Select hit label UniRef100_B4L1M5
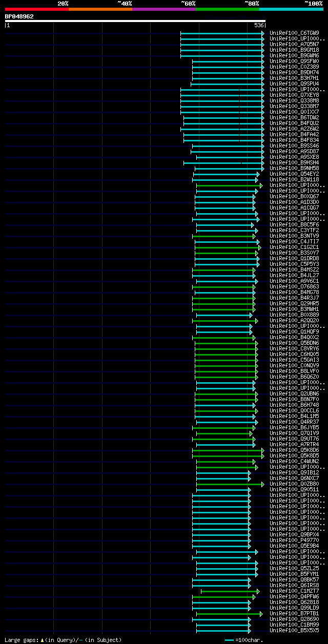Image resolution: width=328 pixels, height=644 pixels. click(295, 417)
